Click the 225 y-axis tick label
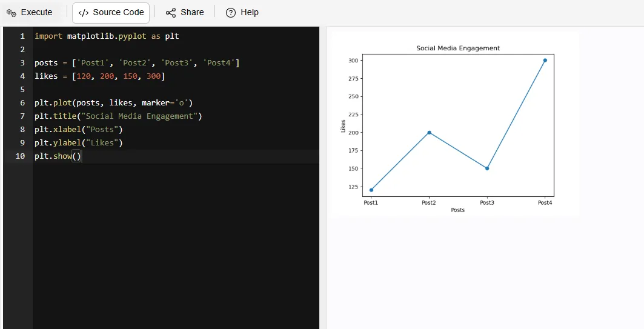This screenshot has width=644, height=329. click(x=354, y=114)
